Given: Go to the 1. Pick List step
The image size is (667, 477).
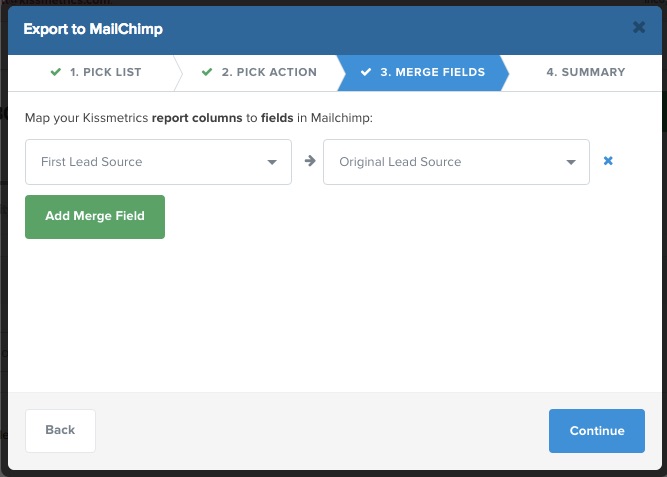Looking at the screenshot, I should (x=95, y=73).
